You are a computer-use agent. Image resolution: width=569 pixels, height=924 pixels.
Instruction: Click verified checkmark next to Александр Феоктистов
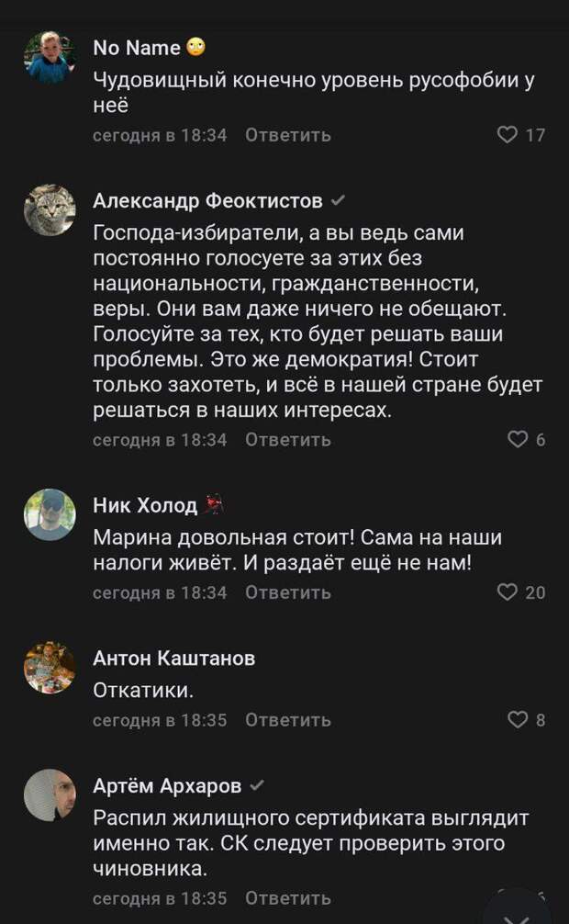click(338, 201)
